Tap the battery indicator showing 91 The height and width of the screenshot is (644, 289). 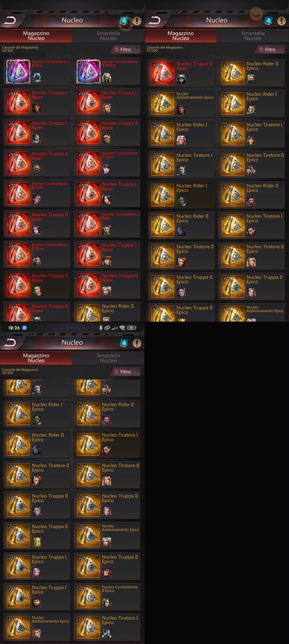click(132, 328)
